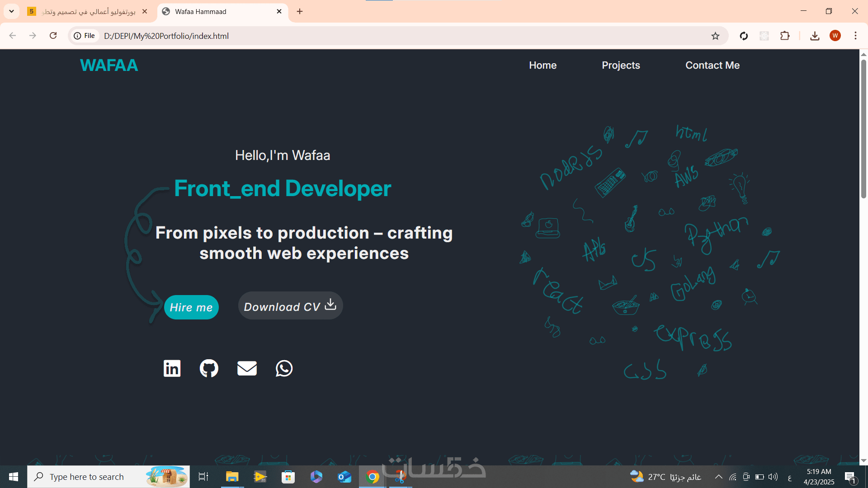
Task: Open Chrome downloads icon in toolbar
Action: (x=815, y=36)
